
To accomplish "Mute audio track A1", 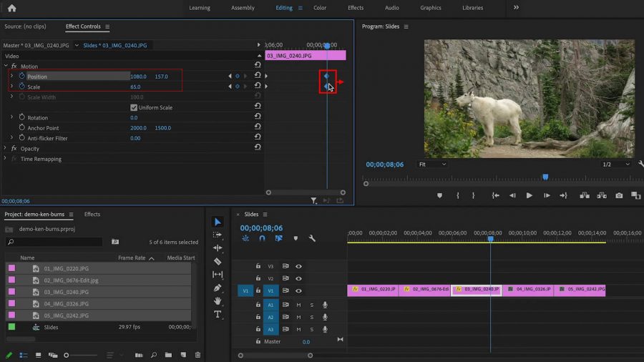I will [298, 305].
